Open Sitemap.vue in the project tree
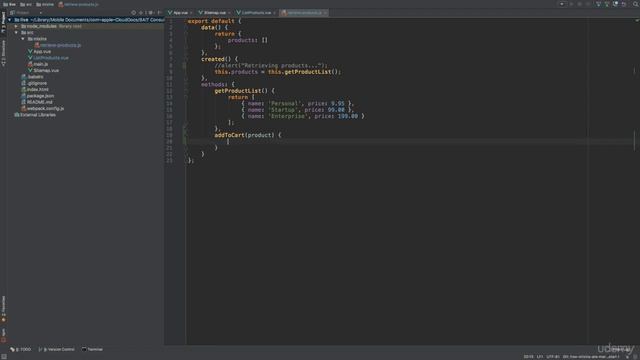Image resolution: width=640 pixels, height=360 pixels. coord(46,70)
